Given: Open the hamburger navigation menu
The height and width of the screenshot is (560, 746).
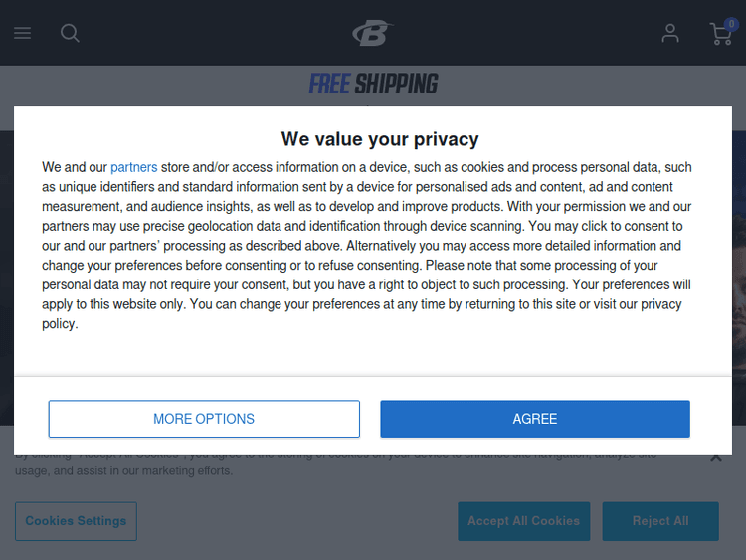Looking at the screenshot, I should point(22,33).
